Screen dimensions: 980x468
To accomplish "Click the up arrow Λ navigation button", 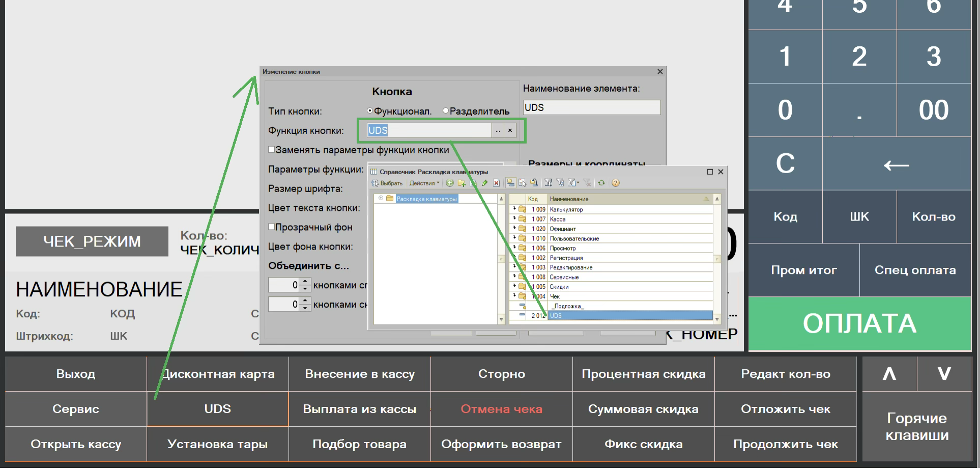I will coord(889,374).
